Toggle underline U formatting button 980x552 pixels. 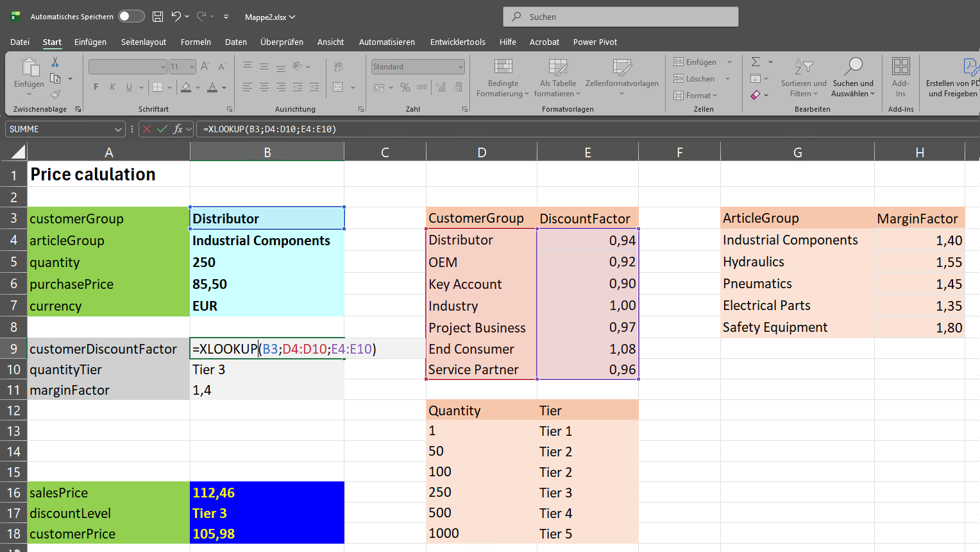(129, 87)
